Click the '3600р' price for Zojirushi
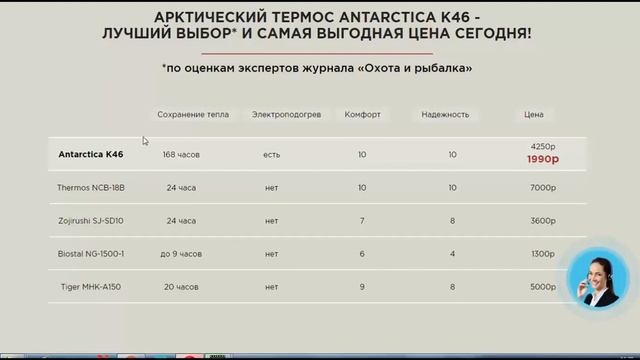 tap(543, 221)
